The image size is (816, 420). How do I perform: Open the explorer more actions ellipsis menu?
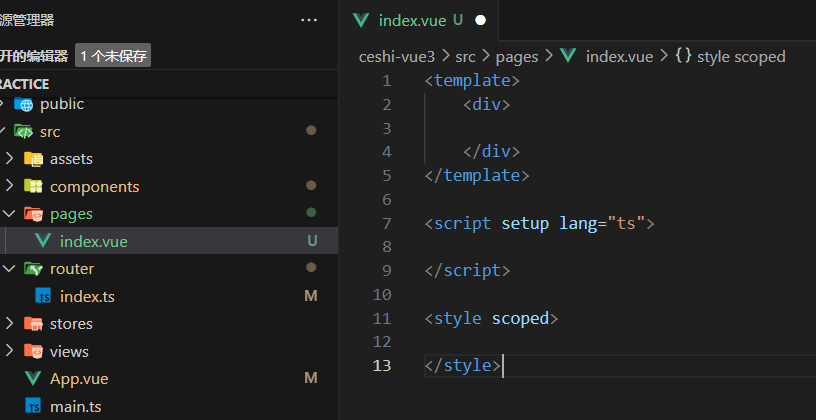309,20
